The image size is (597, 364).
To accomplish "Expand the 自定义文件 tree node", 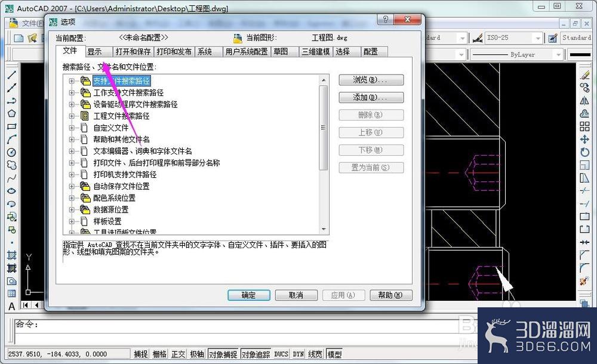I will (x=72, y=128).
